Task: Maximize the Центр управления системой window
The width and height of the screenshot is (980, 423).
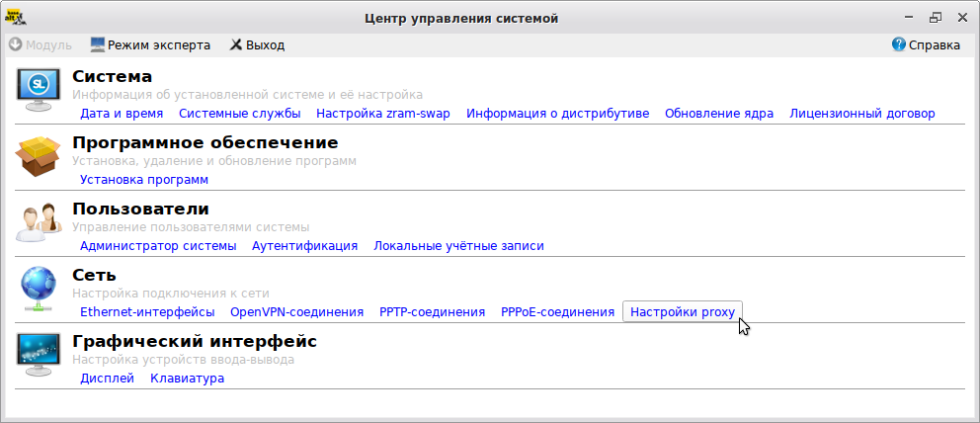Action: (935, 17)
